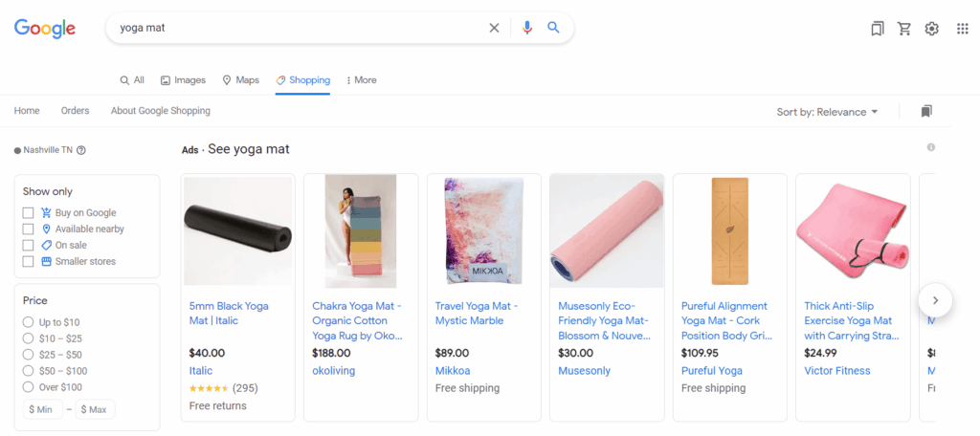Enable the Buy on Google checkbox
This screenshot has height=436, width=980.
(x=28, y=213)
